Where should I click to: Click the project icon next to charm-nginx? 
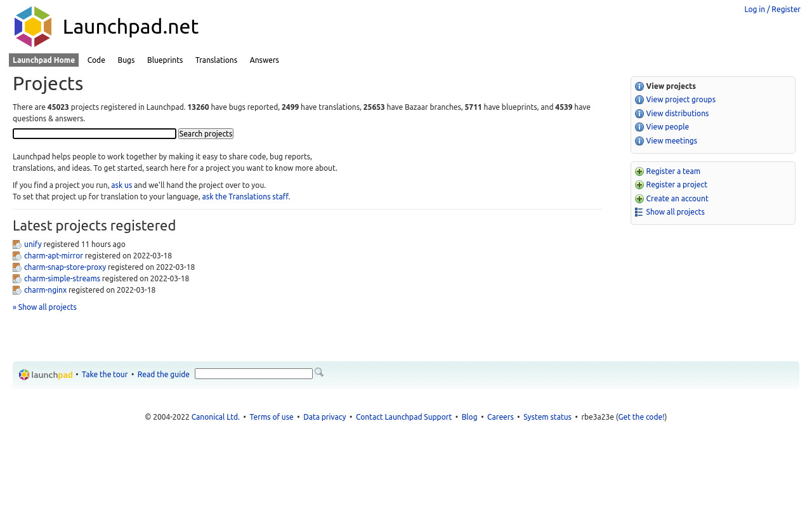click(17, 290)
